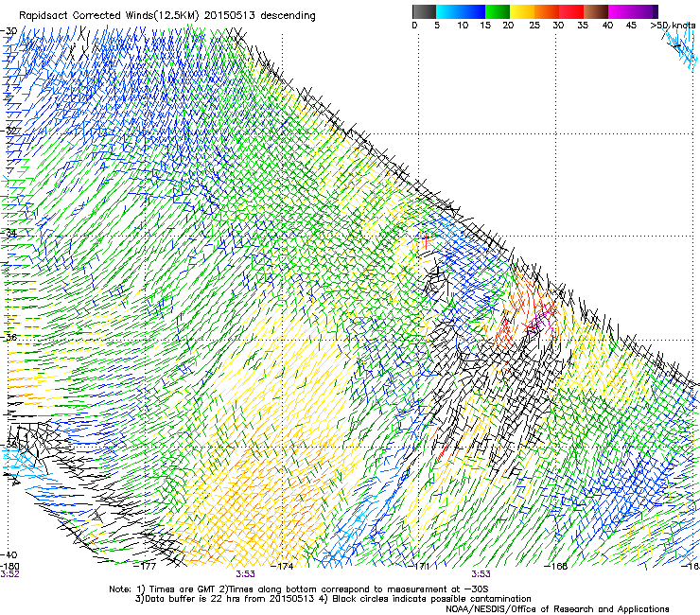Screen dimensions: 700x615
Task: Select the orange 25-30 knots legend swatch
Action: point(547,11)
